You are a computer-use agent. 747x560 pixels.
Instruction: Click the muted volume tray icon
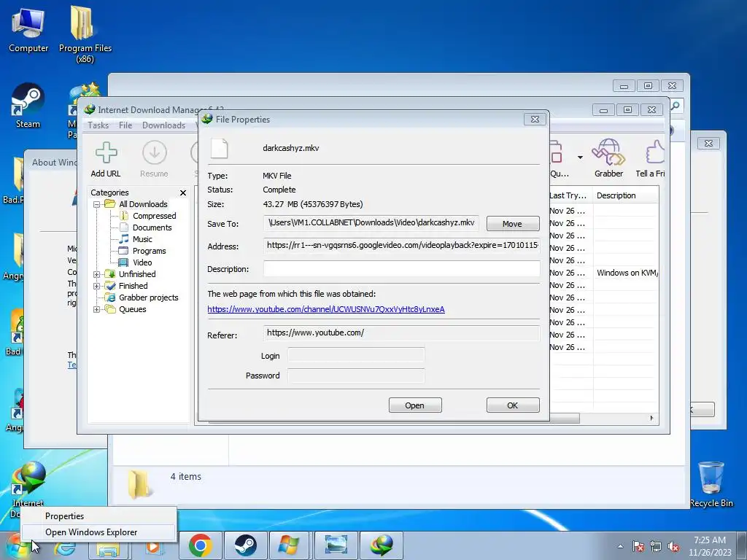click(x=673, y=547)
